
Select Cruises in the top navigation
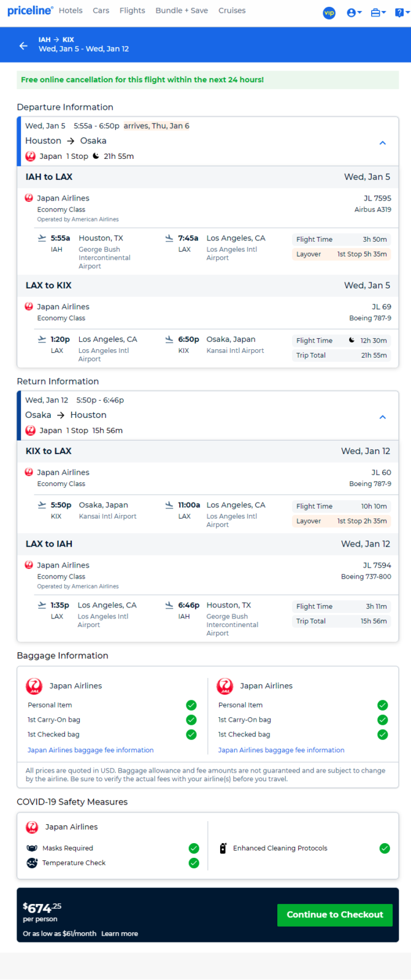click(x=232, y=10)
